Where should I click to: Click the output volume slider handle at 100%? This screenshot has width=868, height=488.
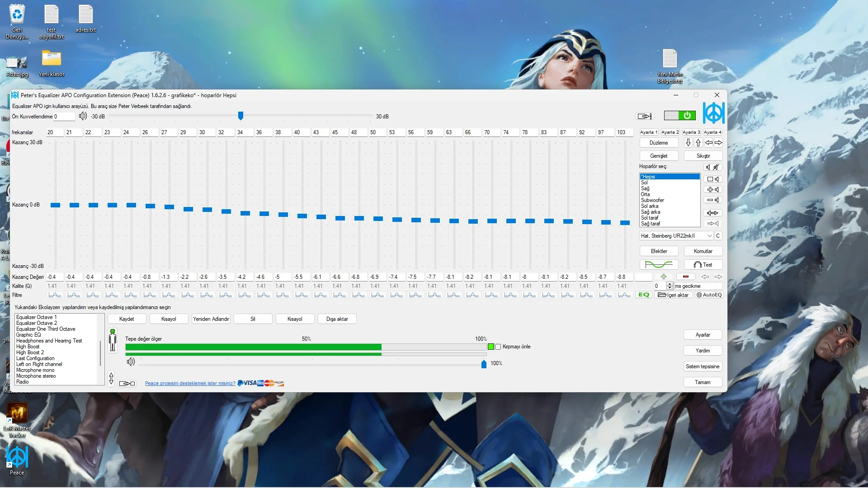pos(484,364)
